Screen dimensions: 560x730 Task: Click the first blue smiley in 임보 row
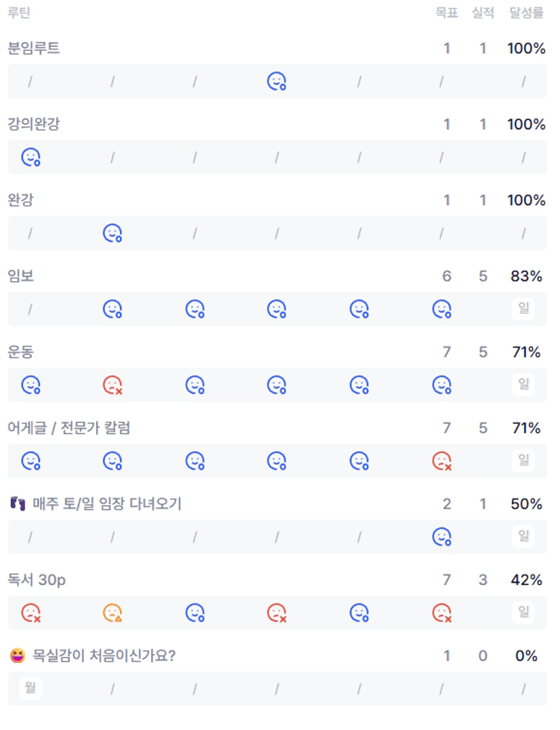point(112,309)
